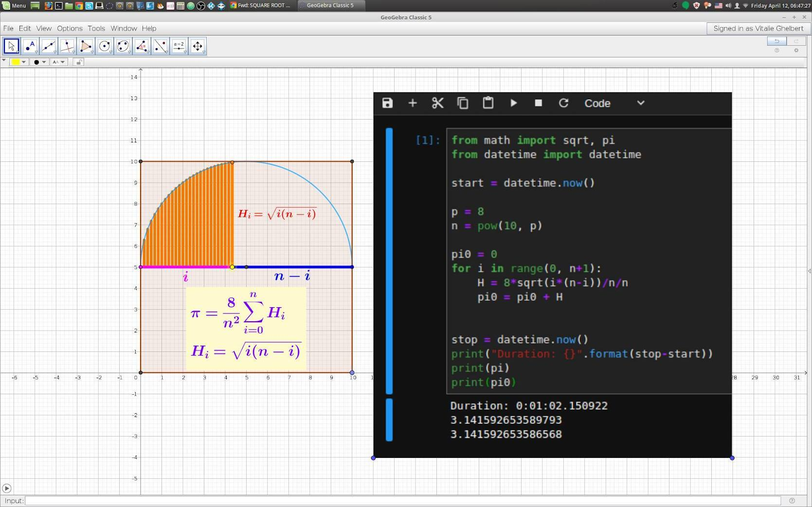This screenshot has width=812, height=507.
Task: Select the Perpendicular Line tool
Action: (x=67, y=46)
